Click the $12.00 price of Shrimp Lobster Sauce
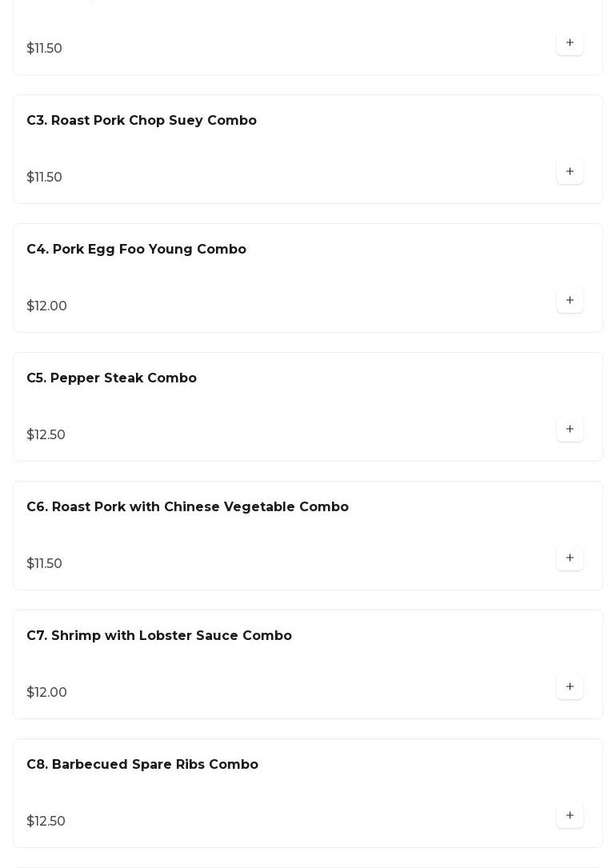 click(x=47, y=693)
